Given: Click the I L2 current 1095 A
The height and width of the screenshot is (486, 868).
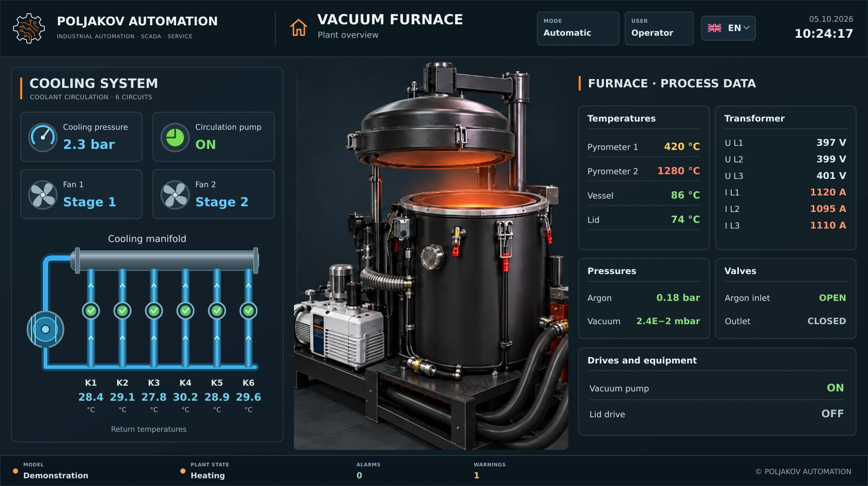Looking at the screenshot, I should [x=828, y=209].
